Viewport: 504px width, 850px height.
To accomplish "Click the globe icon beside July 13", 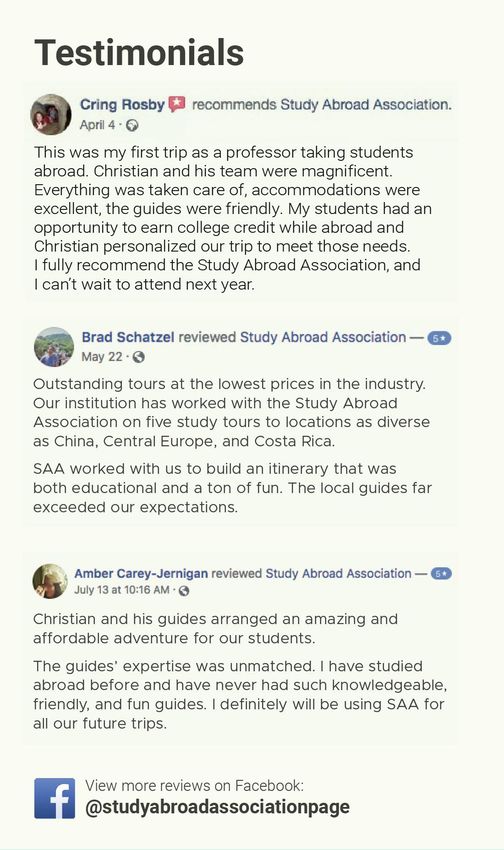I will 184,590.
